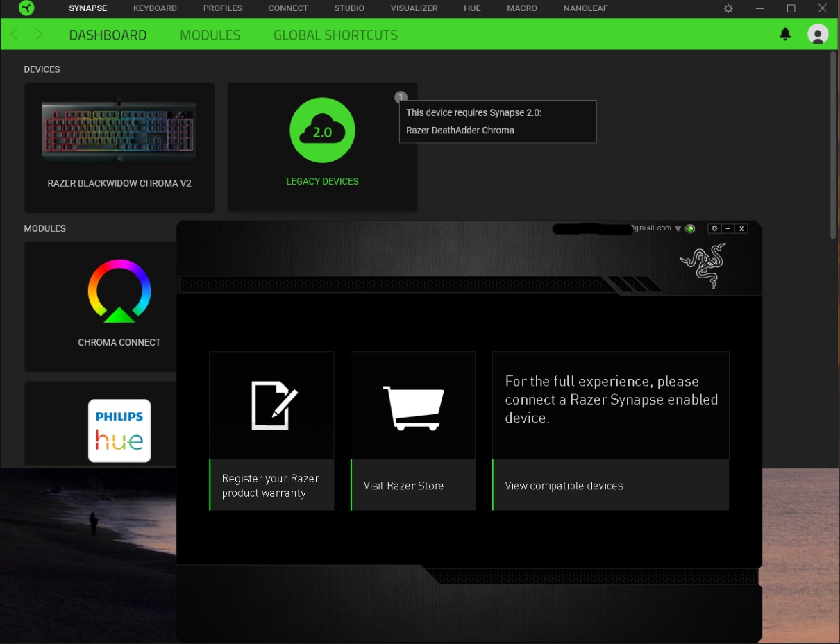Image resolution: width=840 pixels, height=644 pixels.
Task: Click the Legacy Devices notification badge
Action: point(401,97)
